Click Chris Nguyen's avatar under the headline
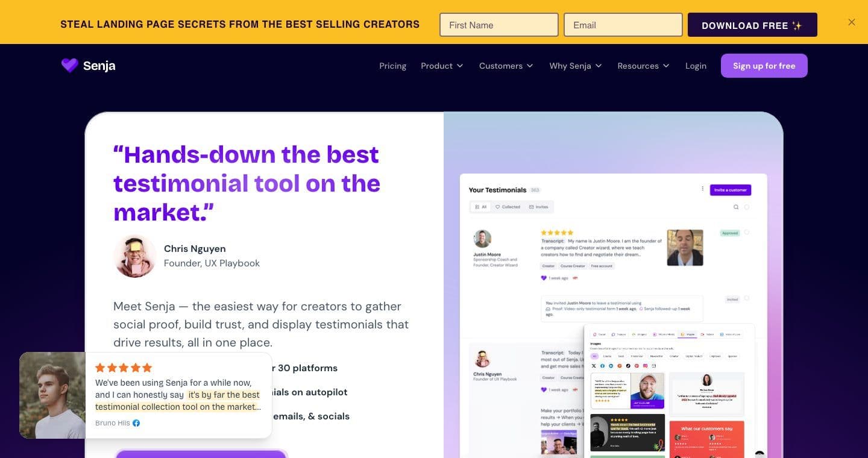 click(x=135, y=256)
